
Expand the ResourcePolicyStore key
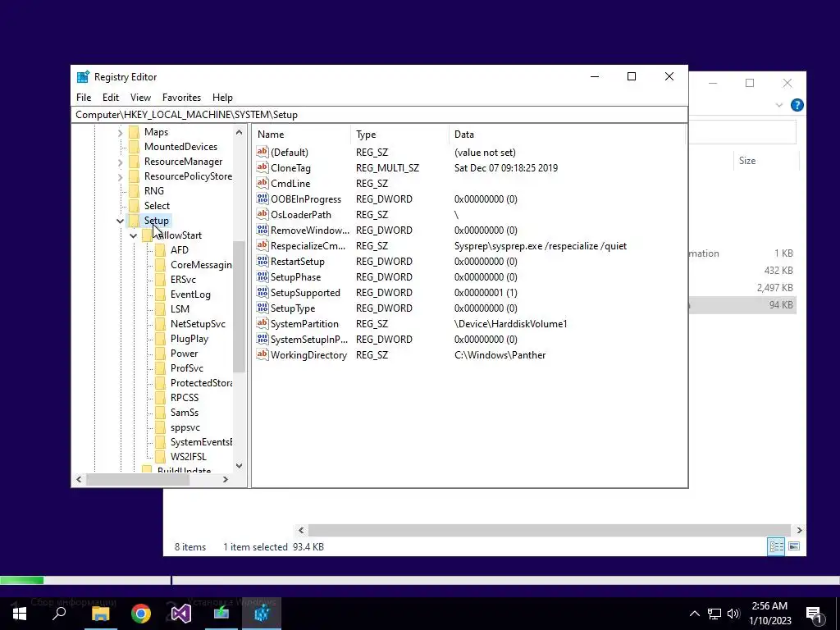(120, 176)
